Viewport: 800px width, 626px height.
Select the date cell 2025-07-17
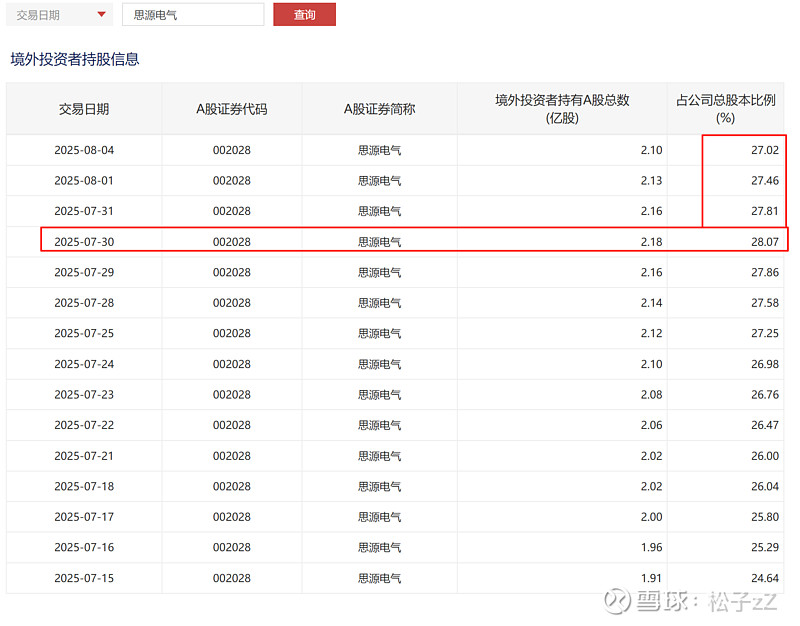tap(84, 517)
